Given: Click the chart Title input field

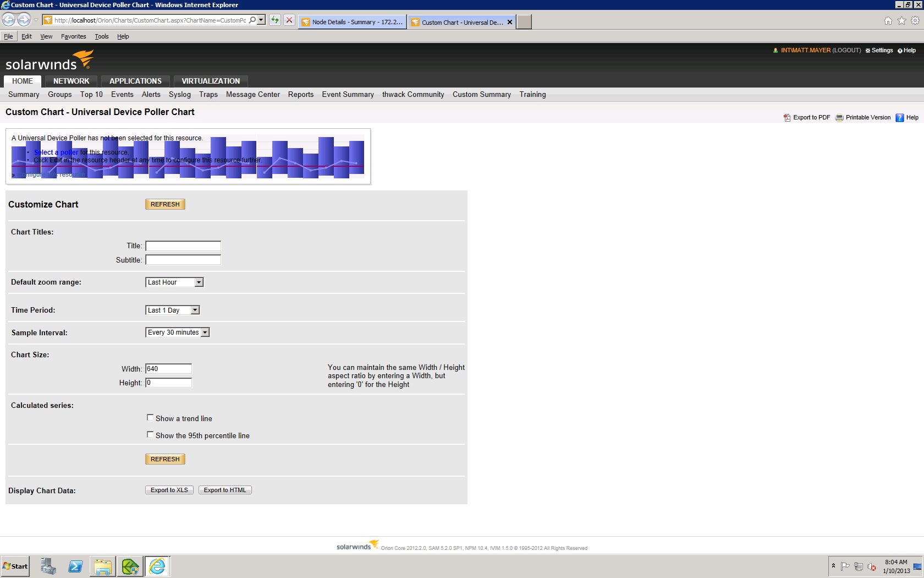Looking at the screenshot, I should (x=183, y=246).
